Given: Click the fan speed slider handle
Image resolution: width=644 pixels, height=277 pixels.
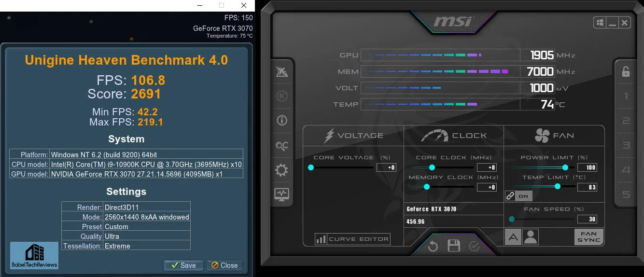Looking at the screenshot, I should click(x=512, y=219).
